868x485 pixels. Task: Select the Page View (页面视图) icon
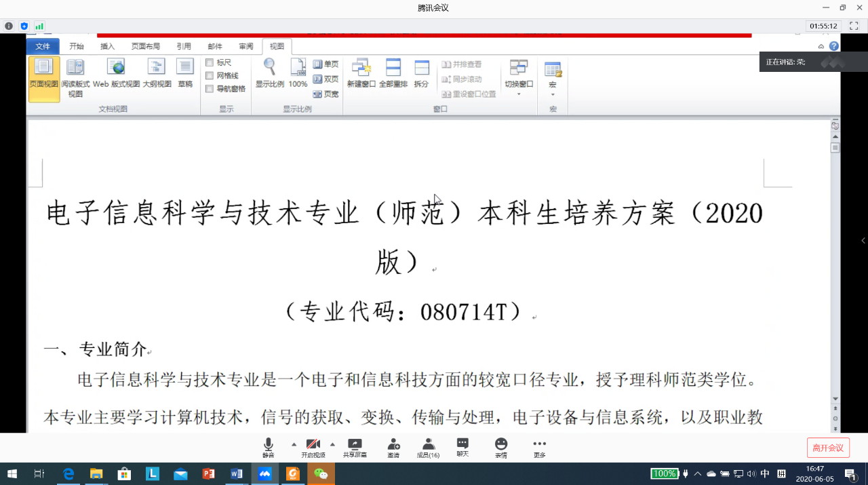coord(43,75)
